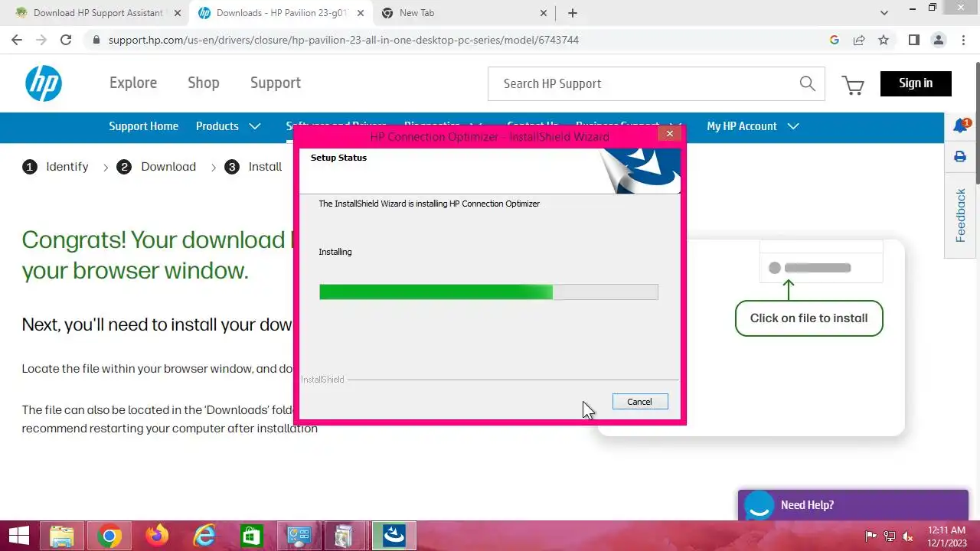Close the Downloads - HP Pavilion tab
The width and height of the screenshot is (980, 551).
(x=361, y=13)
